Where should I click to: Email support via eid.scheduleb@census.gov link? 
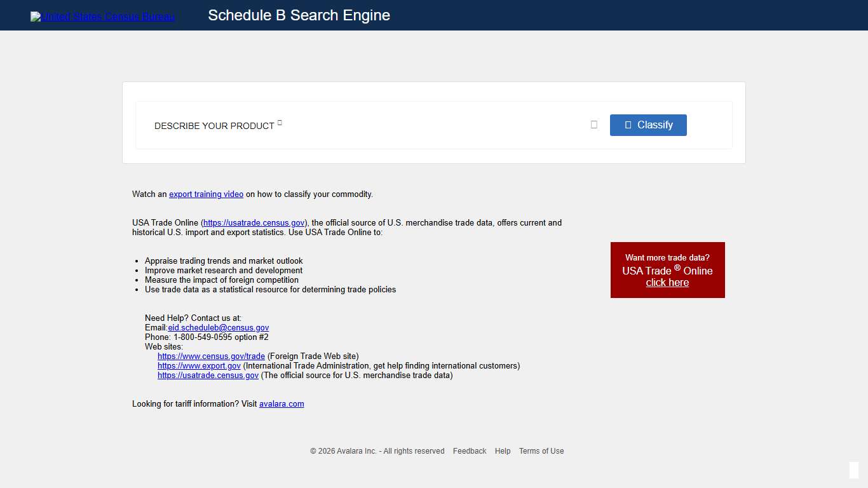[x=218, y=327]
